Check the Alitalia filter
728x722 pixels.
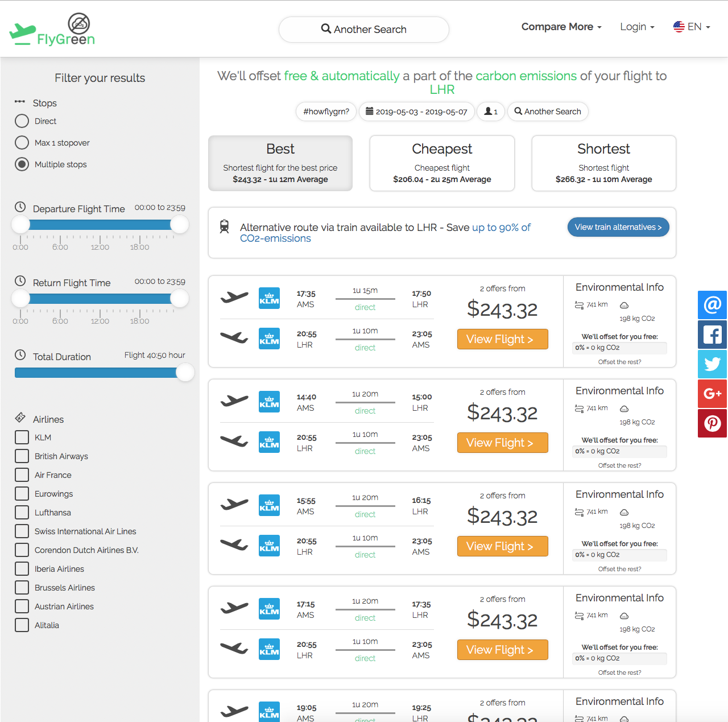(x=22, y=625)
